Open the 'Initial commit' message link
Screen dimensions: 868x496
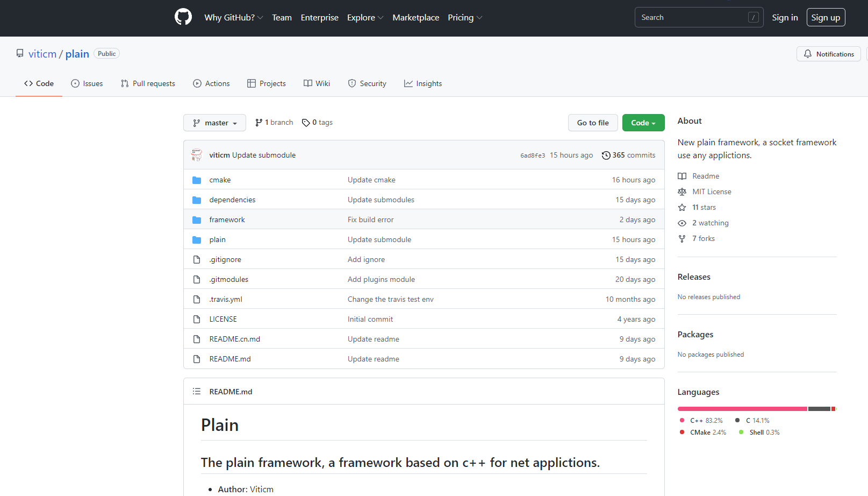pos(370,320)
